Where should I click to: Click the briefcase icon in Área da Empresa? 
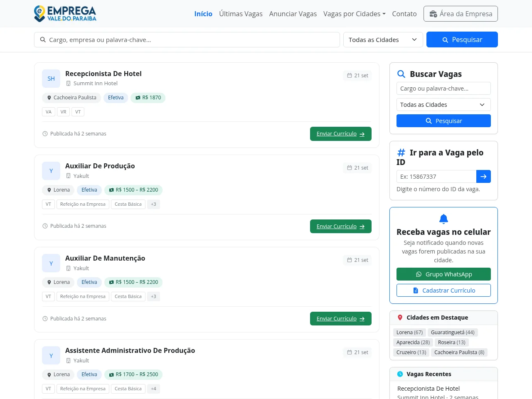(433, 14)
